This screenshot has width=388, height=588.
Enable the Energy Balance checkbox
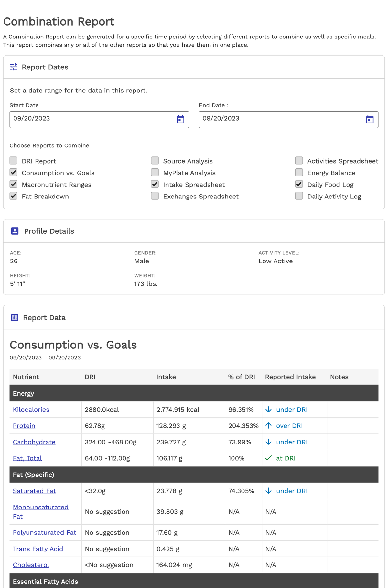tap(299, 172)
